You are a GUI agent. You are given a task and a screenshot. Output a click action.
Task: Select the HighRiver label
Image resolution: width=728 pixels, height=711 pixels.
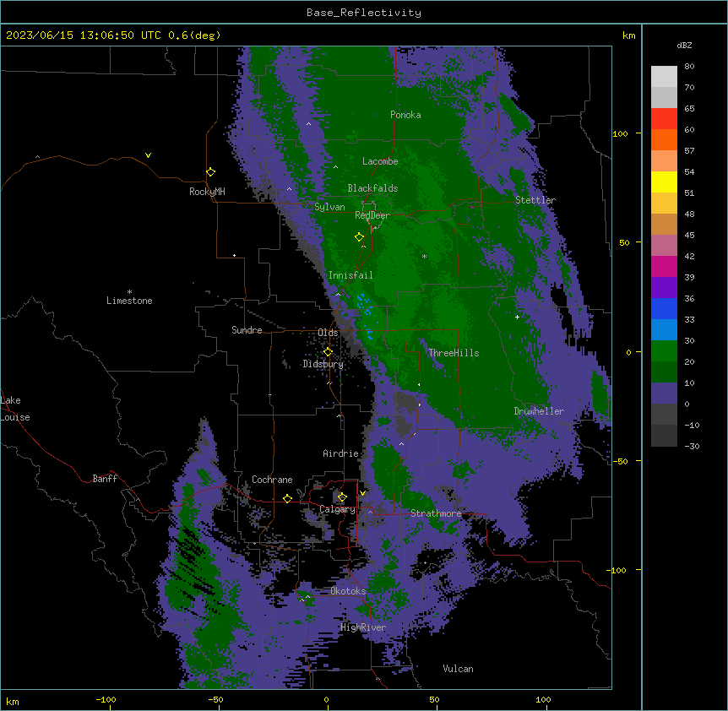tap(363, 627)
